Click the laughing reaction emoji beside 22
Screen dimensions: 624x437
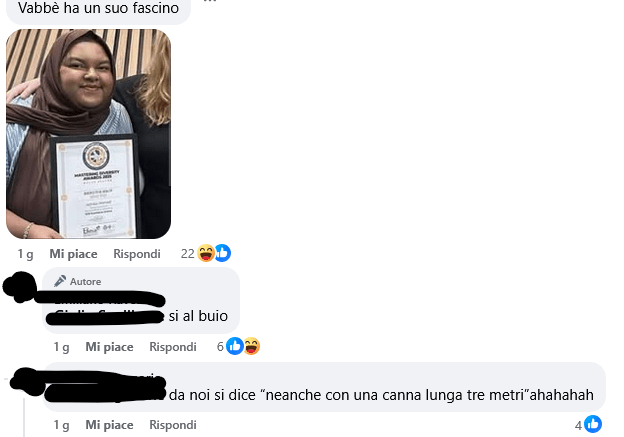point(206,253)
